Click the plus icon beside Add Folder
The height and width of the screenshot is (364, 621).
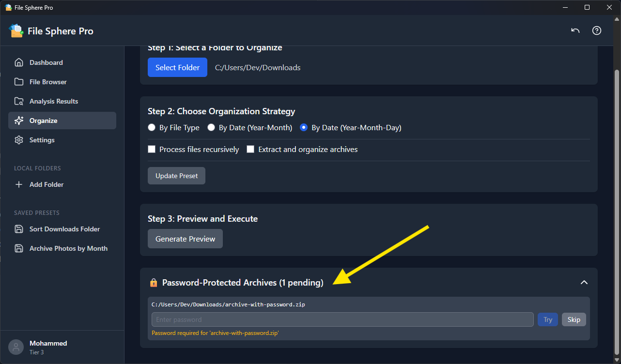click(x=19, y=184)
